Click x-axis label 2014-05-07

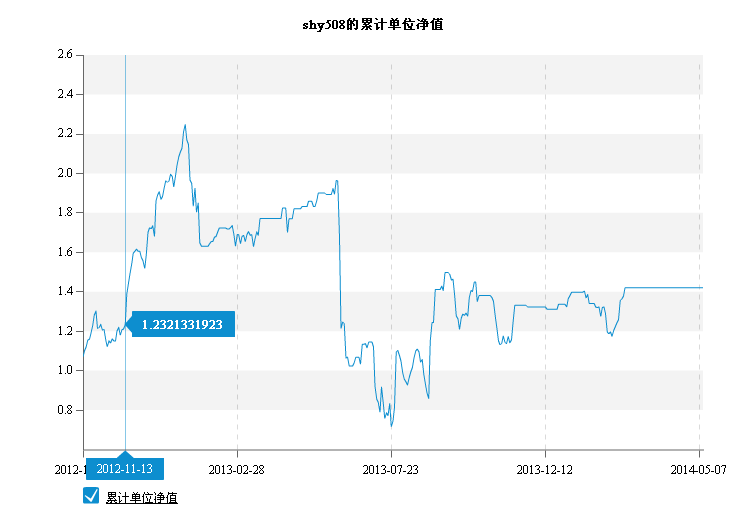coord(698,470)
